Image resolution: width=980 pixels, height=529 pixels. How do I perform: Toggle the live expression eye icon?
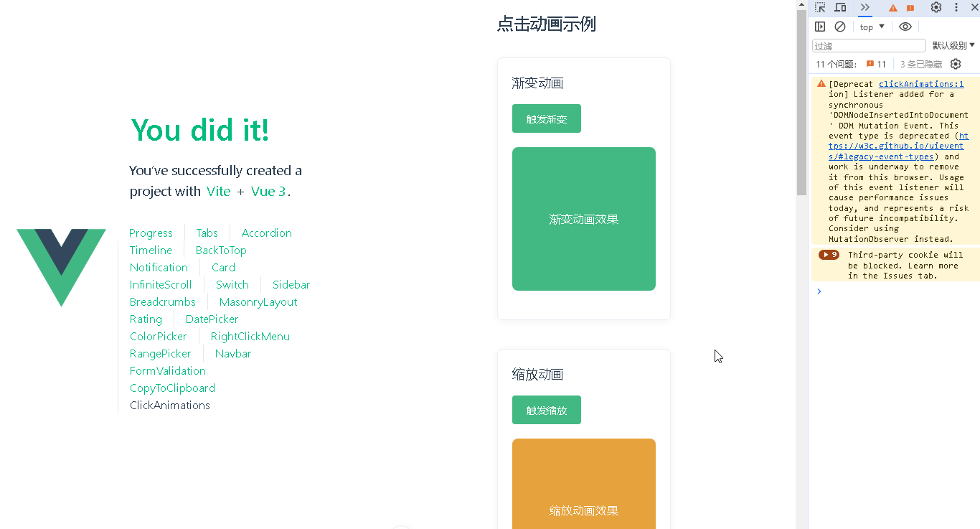point(905,27)
